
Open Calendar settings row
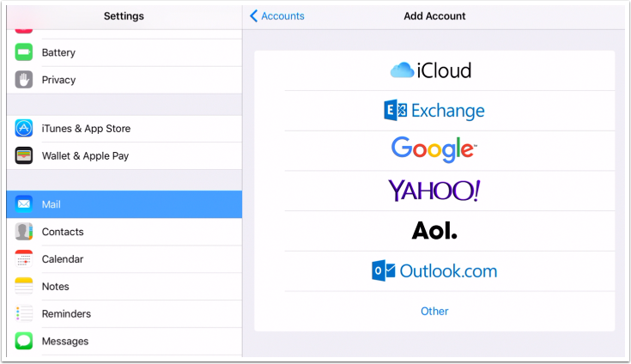tap(124, 259)
